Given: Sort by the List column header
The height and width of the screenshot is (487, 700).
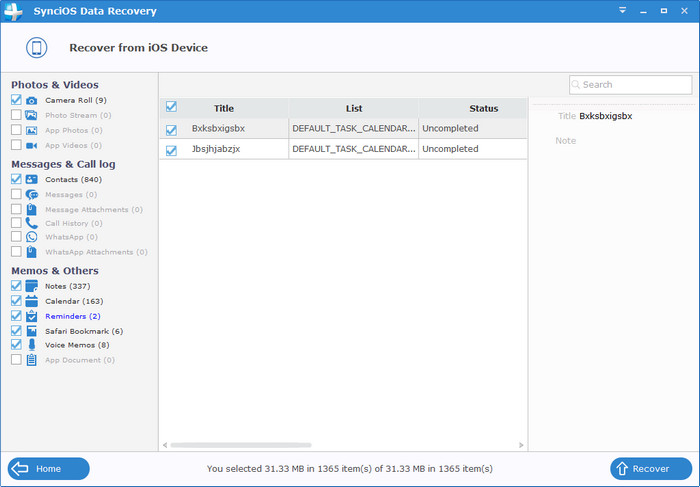Looking at the screenshot, I should tap(354, 108).
